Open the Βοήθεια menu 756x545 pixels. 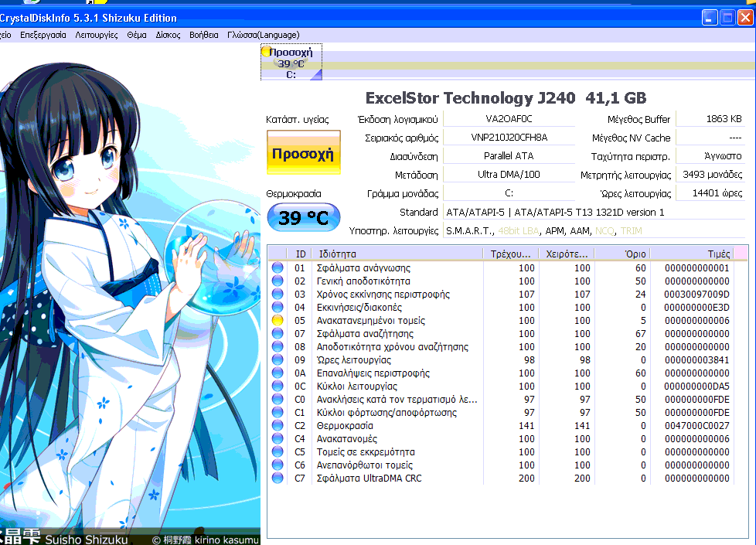pyautogui.click(x=203, y=35)
